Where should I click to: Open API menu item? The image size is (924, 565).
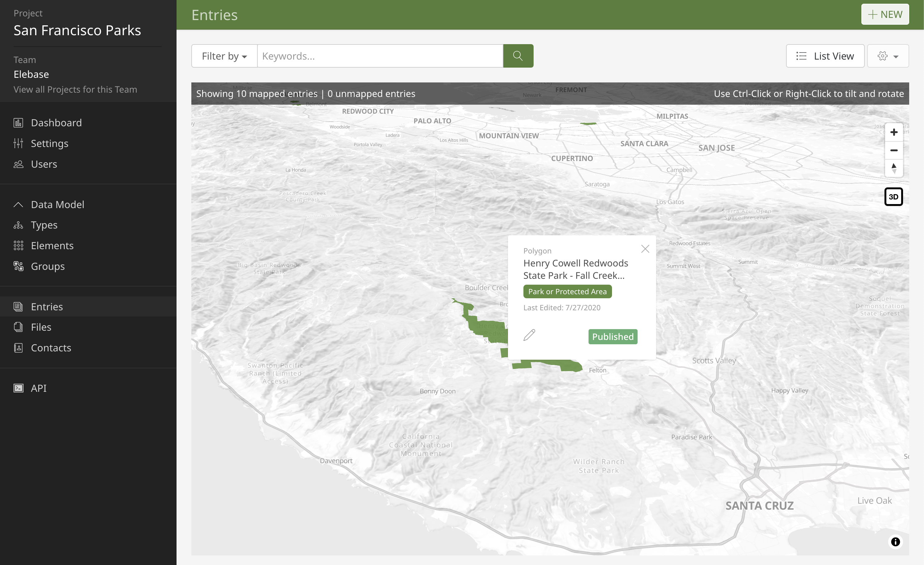pyautogui.click(x=39, y=388)
